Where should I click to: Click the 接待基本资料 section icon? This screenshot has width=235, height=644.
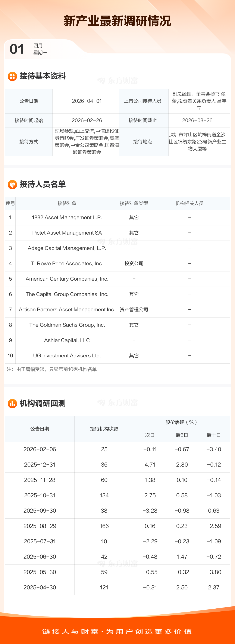tap(12, 76)
